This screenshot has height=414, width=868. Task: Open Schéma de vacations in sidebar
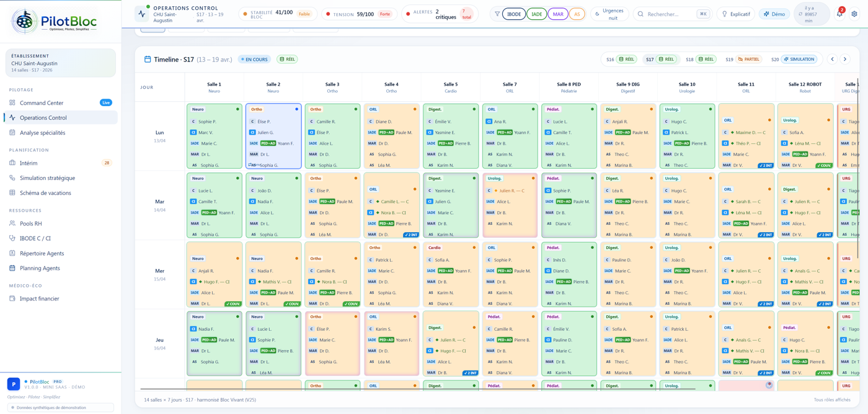click(x=61, y=193)
